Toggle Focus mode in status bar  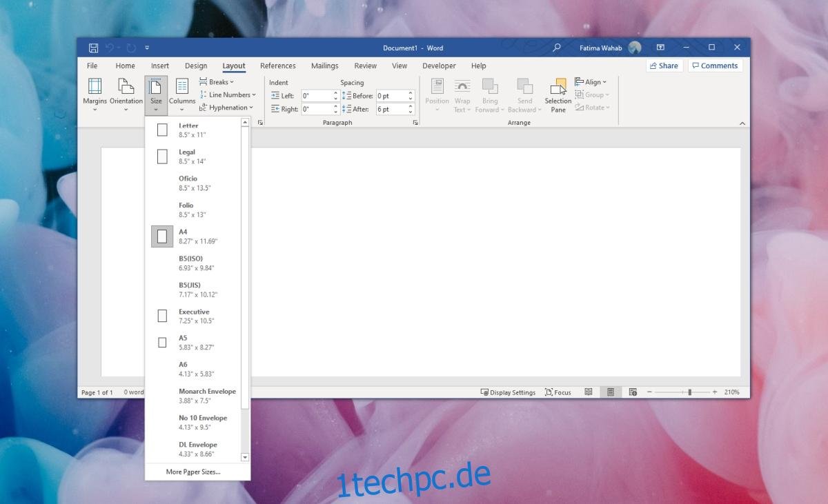pyautogui.click(x=558, y=392)
